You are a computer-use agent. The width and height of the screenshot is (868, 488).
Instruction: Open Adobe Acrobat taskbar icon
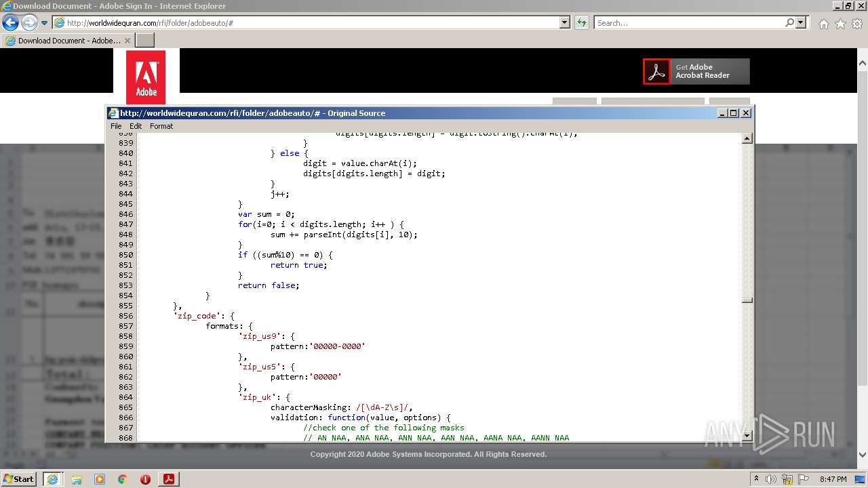tap(168, 479)
